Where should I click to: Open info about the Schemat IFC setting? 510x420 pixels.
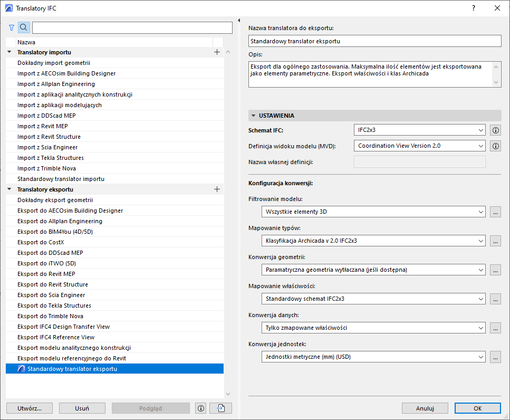click(x=495, y=130)
